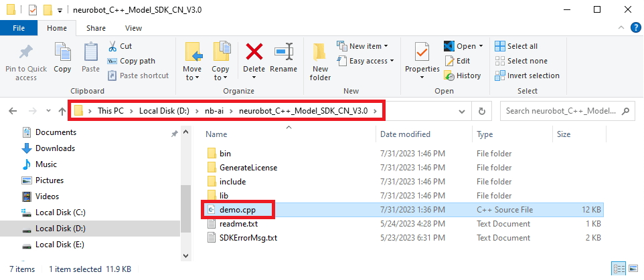Open Music in navigation pane
644x280 pixels.
pos(46,164)
